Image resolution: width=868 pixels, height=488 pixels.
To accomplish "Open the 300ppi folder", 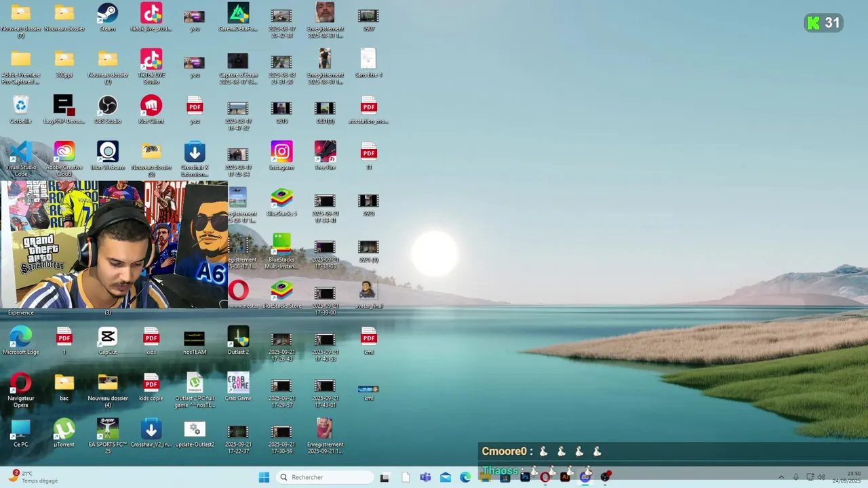I will (64, 63).
